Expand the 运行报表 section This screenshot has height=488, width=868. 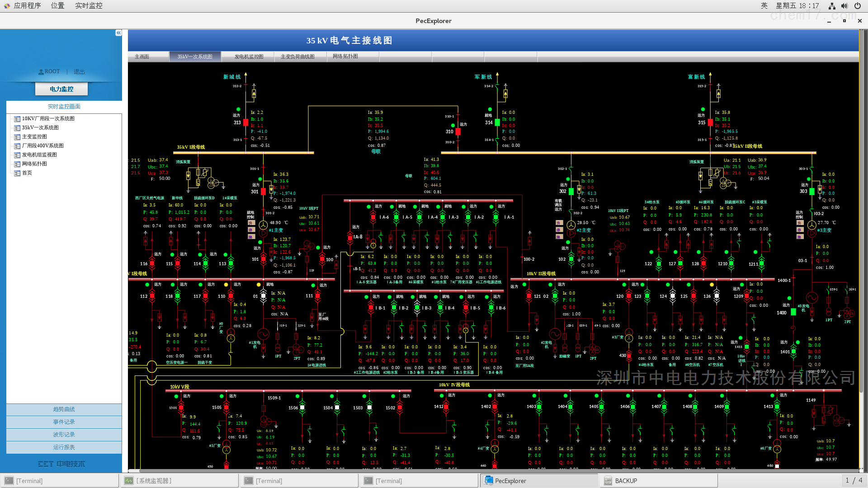[64, 447]
